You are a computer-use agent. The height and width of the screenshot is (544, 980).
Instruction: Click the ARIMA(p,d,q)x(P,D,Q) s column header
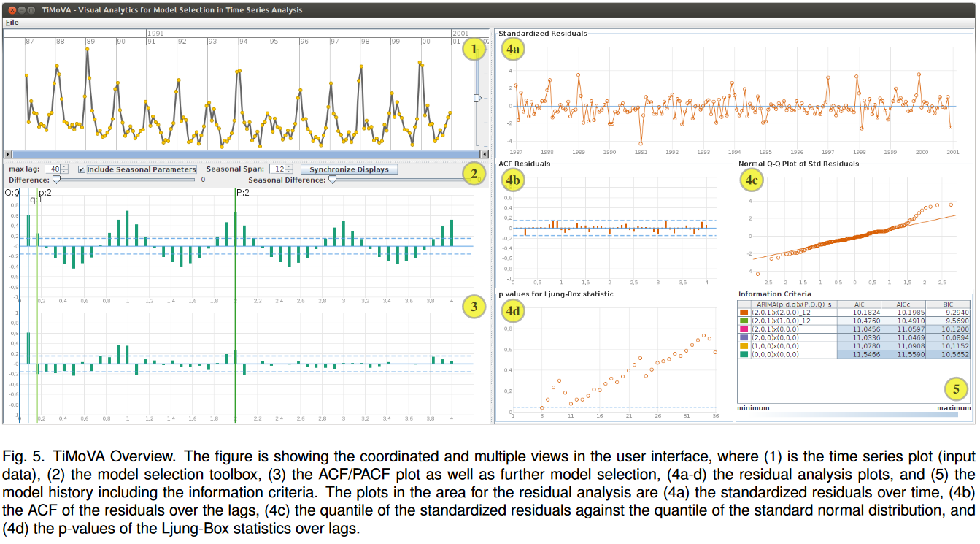tap(794, 304)
